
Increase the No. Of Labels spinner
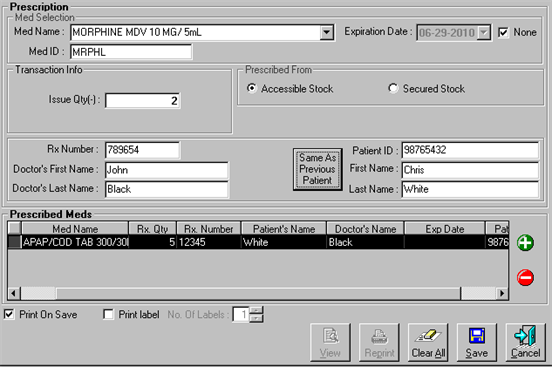257,310
